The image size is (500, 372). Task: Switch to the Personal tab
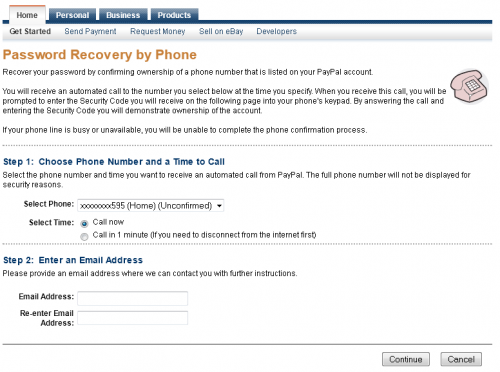[x=72, y=15]
